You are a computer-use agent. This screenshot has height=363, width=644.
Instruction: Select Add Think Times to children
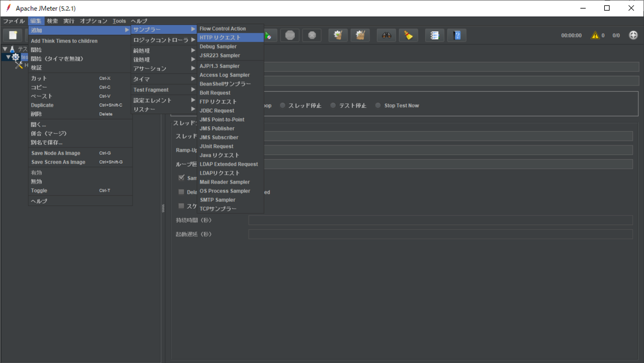(x=80, y=41)
